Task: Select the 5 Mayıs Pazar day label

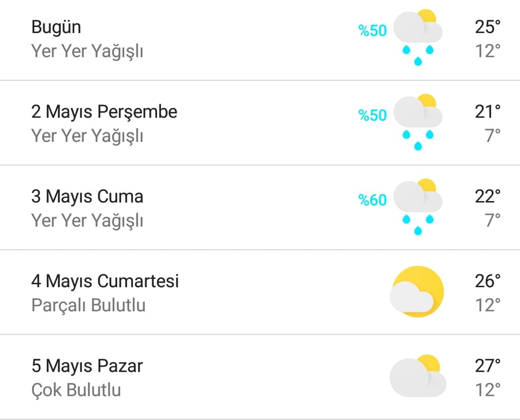Action: pos(87,366)
